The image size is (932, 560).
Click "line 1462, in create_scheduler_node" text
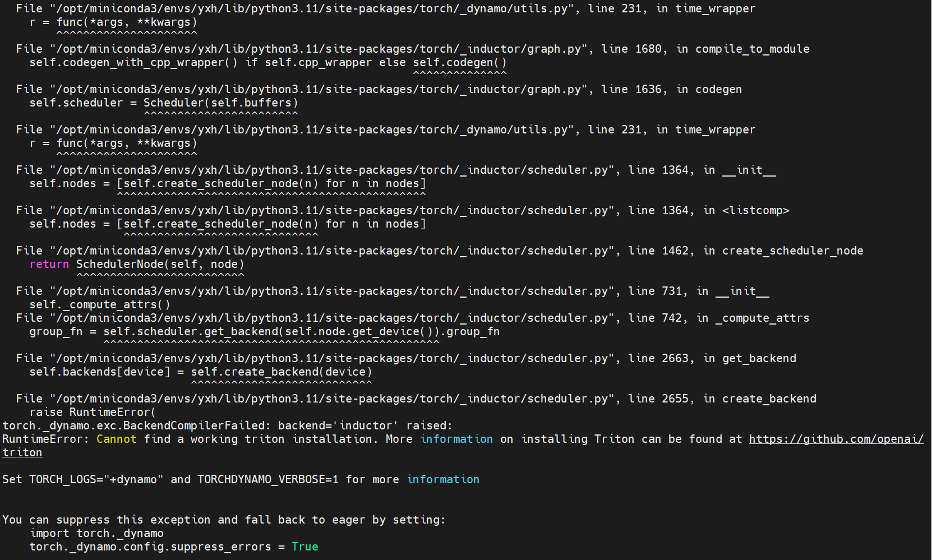tap(746, 251)
